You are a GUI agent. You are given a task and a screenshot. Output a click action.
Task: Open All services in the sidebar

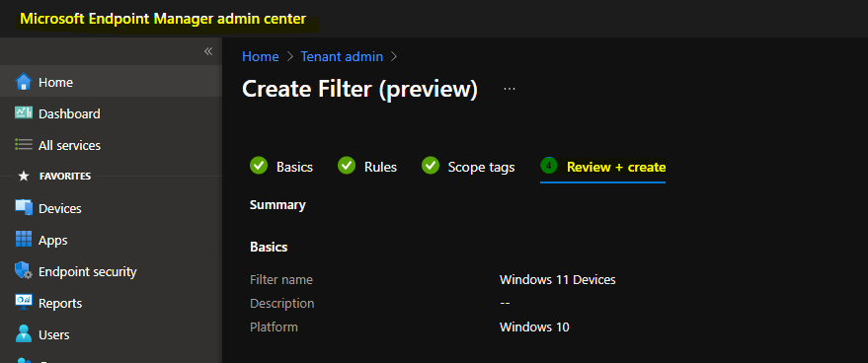click(111, 145)
